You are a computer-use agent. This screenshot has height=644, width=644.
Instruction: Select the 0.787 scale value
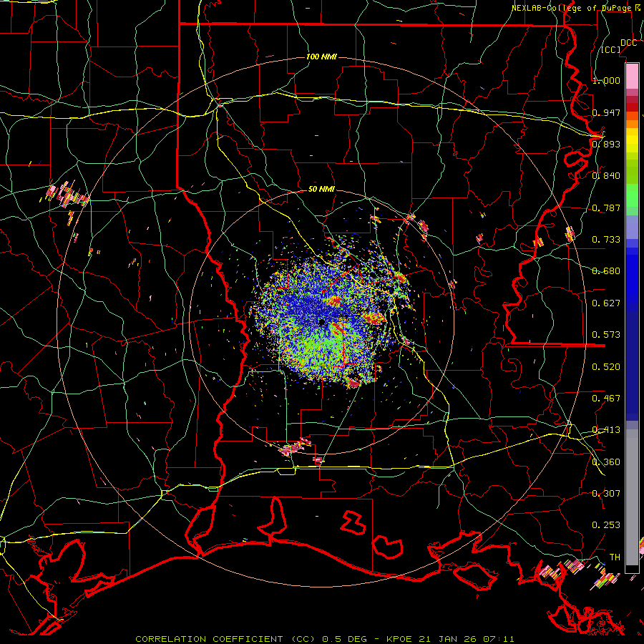[606, 208]
